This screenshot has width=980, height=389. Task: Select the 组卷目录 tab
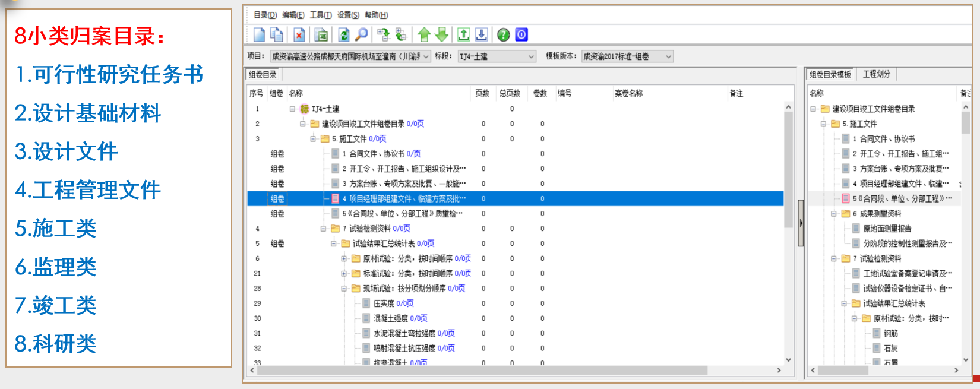click(x=263, y=74)
